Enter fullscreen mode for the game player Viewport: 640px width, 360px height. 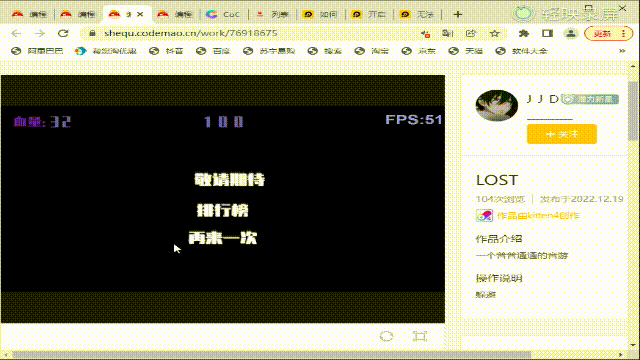[x=420, y=336]
